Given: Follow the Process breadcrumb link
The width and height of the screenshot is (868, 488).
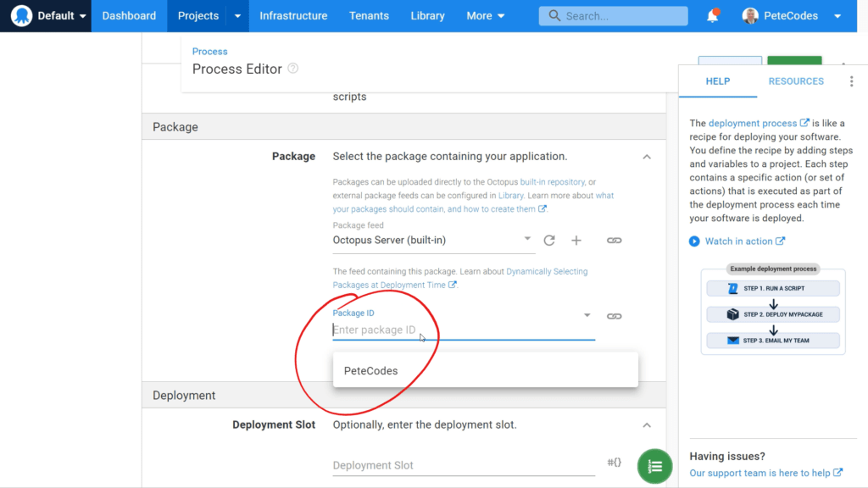Looking at the screenshot, I should point(210,52).
